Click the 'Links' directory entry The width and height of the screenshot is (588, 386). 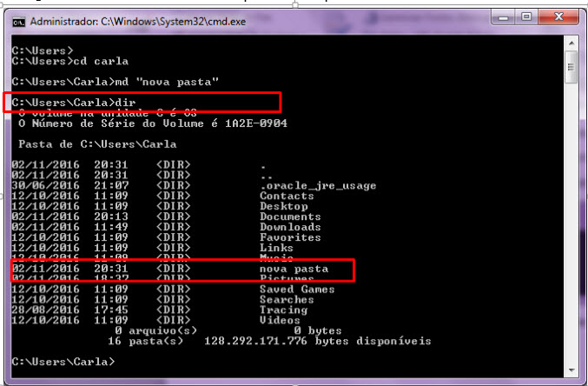(x=276, y=248)
